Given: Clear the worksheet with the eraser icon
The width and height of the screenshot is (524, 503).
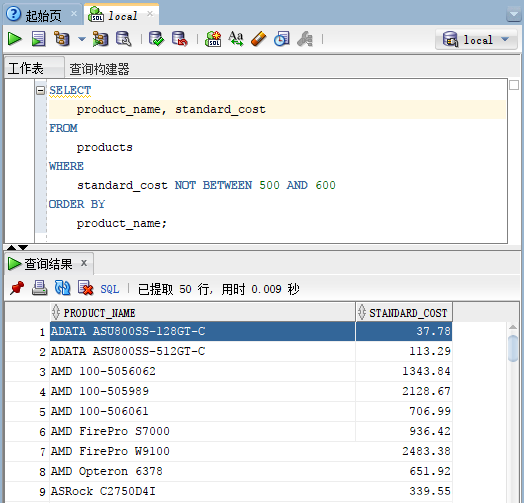Looking at the screenshot, I should pyautogui.click(x=258, y=39).
